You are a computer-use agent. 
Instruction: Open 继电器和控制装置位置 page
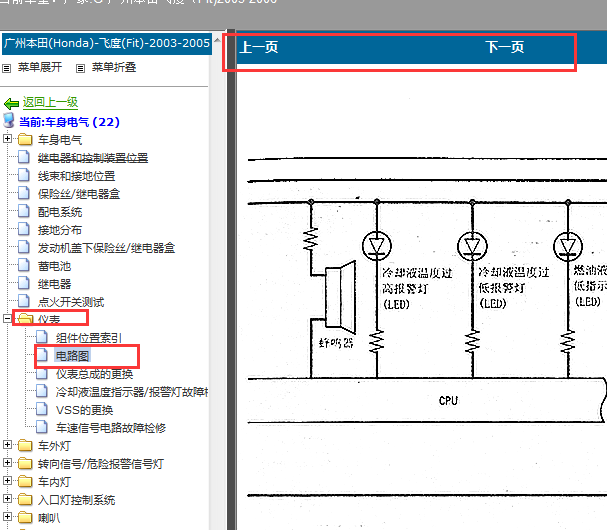click(93, 158)
